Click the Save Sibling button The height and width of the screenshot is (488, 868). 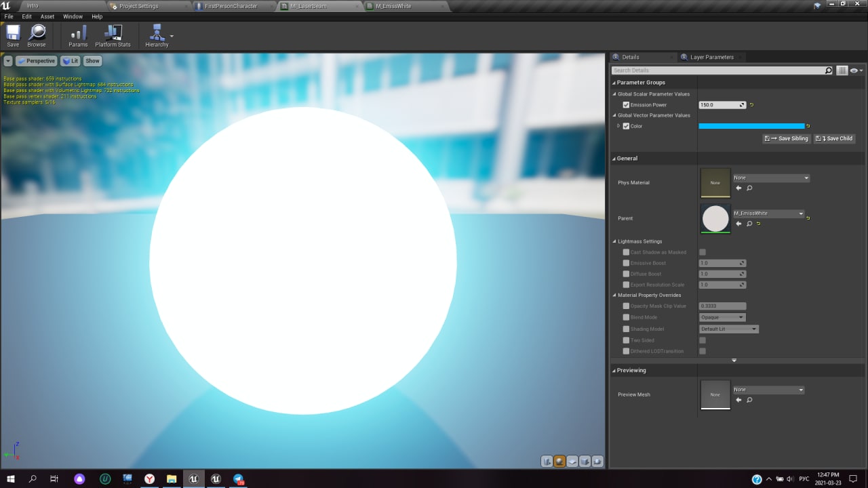tap(787, 138)
